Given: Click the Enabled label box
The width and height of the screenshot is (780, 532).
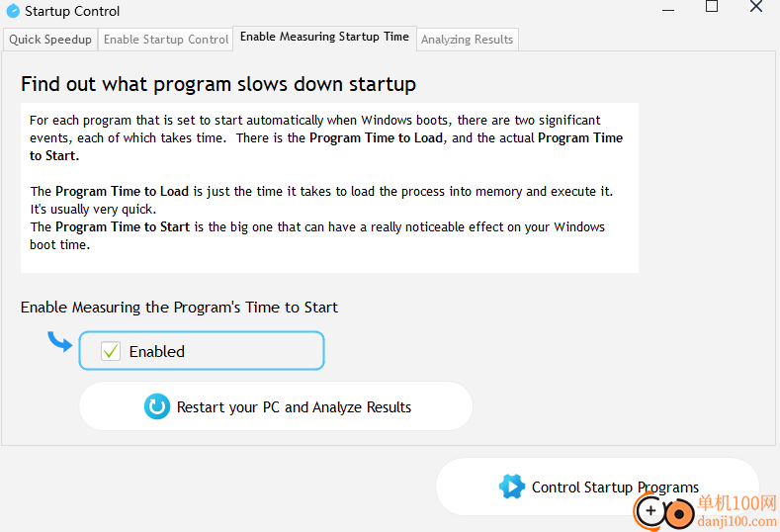Looking at the screenshot, I should point(202,351).
